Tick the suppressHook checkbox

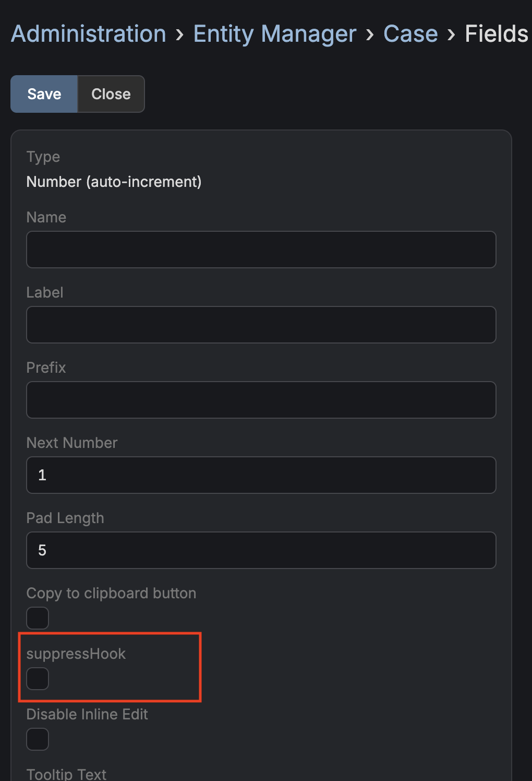click(38, 679)
